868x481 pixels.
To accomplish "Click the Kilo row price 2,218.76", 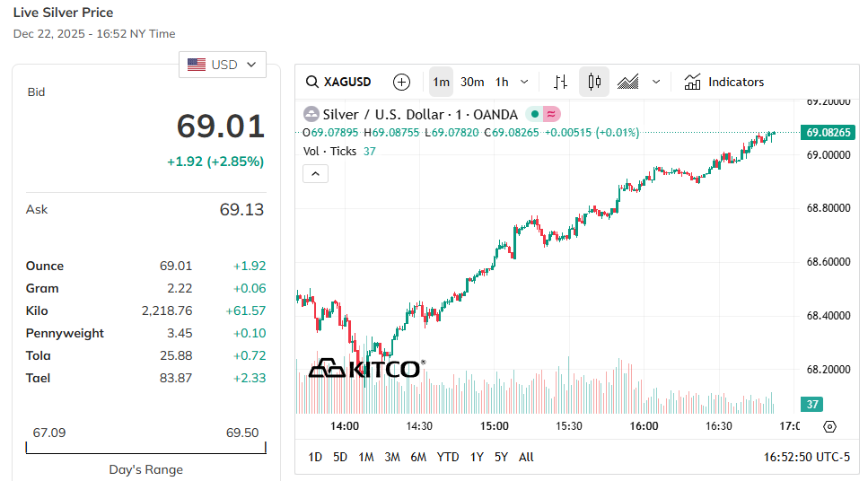I will [167, 311].
